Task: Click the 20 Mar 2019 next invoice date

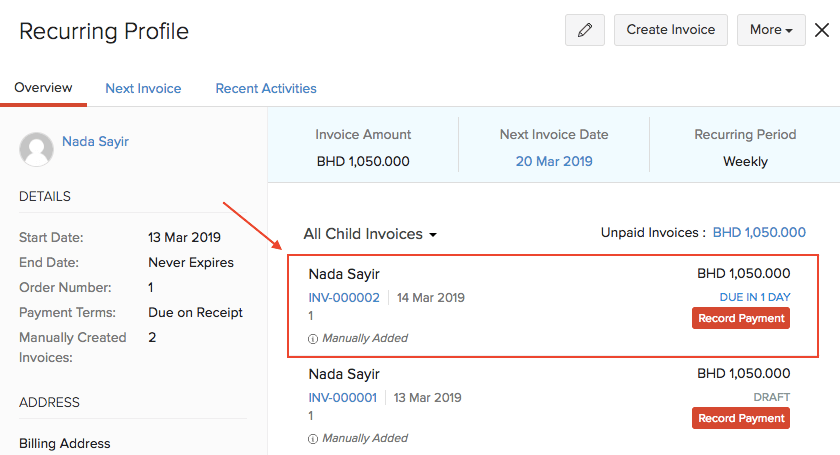Action: click(x=554, y=161)
